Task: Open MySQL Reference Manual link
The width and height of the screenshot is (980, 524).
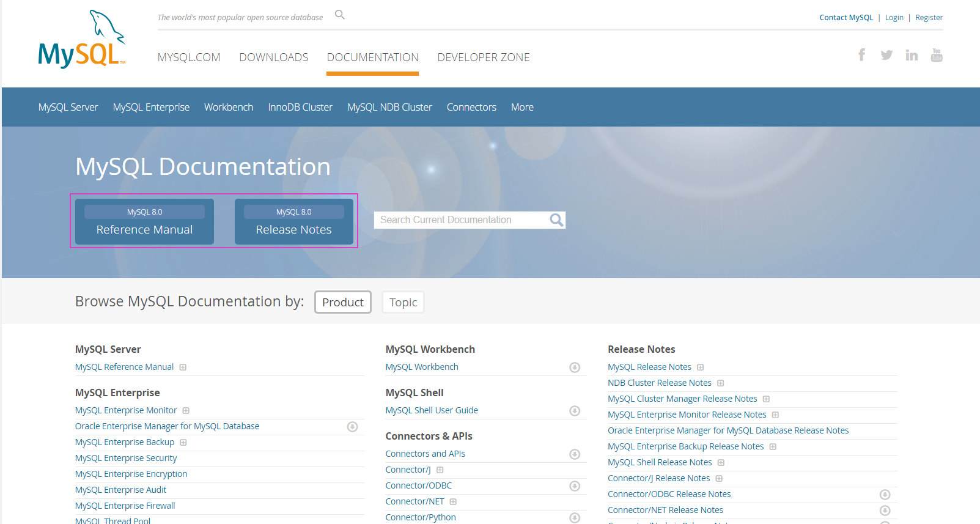Action: click(124, 367)
